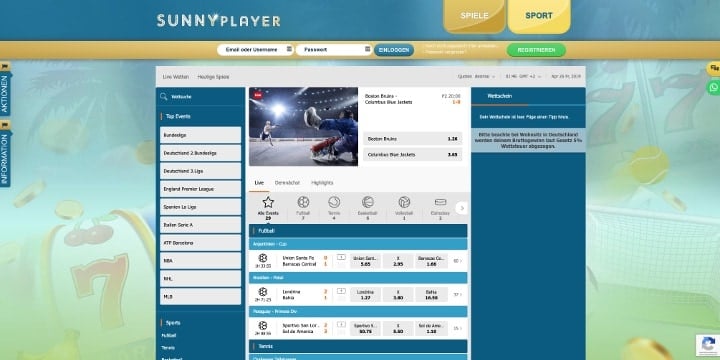Select Deutschland 2.Bundesliga top event
Viewport: 720px width, 360px height.
(200, 153)
